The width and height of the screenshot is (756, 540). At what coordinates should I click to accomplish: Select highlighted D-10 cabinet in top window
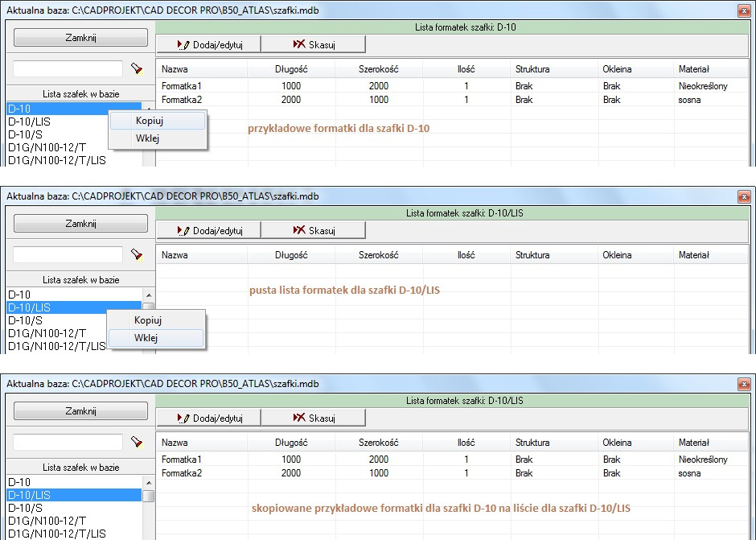click(x=74, y=109)
